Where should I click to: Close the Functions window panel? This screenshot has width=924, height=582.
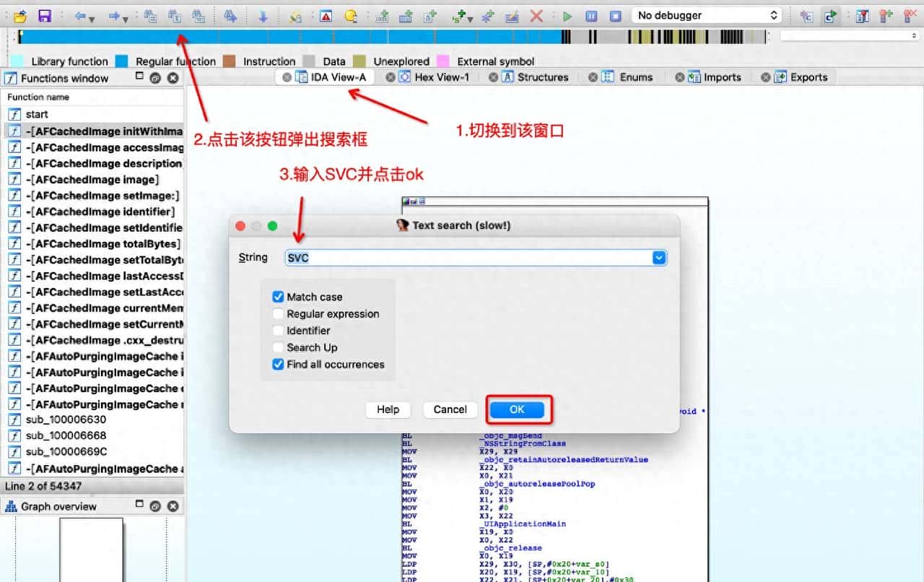(x=173, y=78)
